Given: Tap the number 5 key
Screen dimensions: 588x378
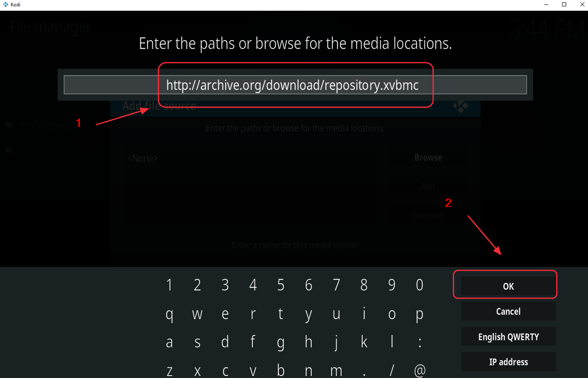Looking at the screenshot, I should tap(281, 285).
